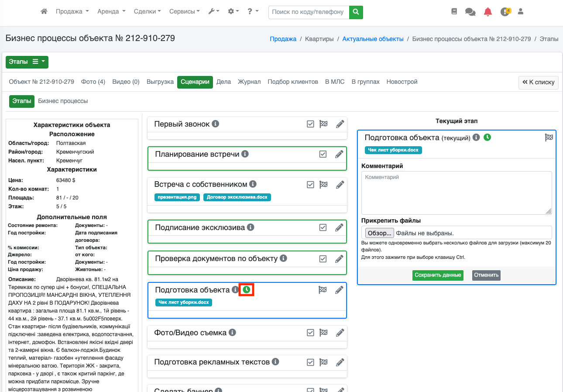Click the Сохранить данные button

(438, 275)
